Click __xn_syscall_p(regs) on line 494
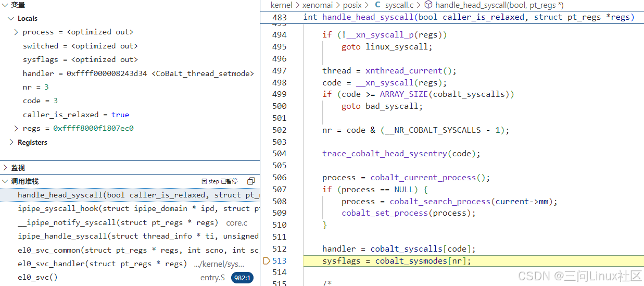The width and height of the screenshot is (644, 286). (394, 35)
